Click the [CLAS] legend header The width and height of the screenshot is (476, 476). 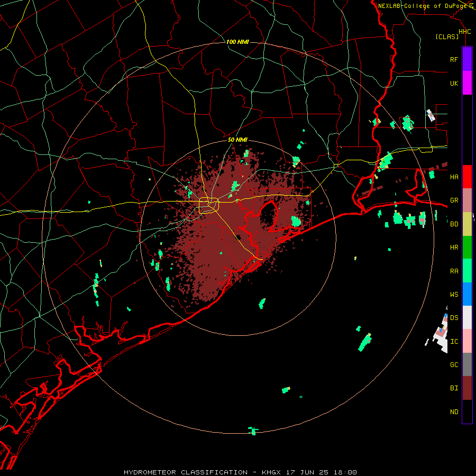(x=447, y=36)
